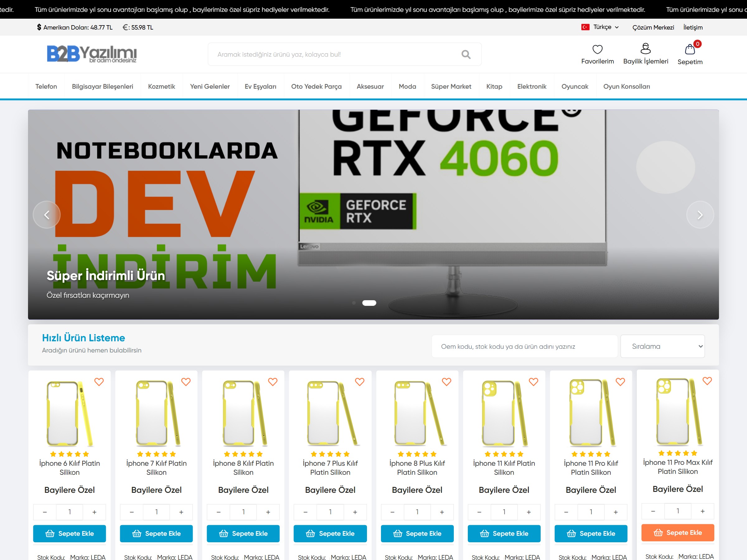Open the Telefon category menu
The image size is (747, 560).
(46, 86)
